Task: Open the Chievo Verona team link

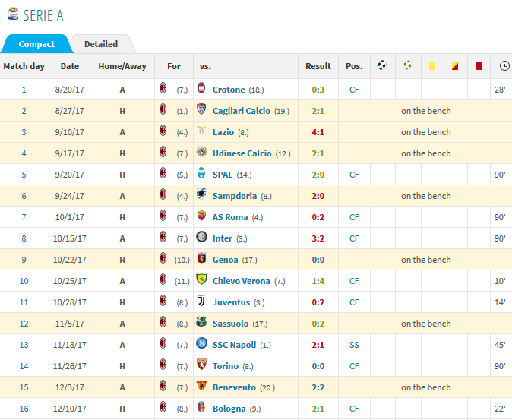Action: (242, 281)
